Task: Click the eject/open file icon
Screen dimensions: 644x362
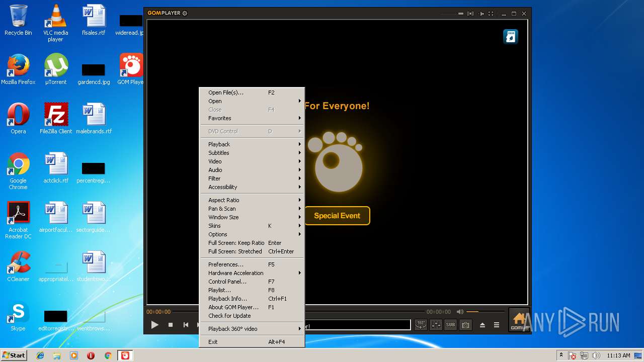Action: click(x=482, y=325)
